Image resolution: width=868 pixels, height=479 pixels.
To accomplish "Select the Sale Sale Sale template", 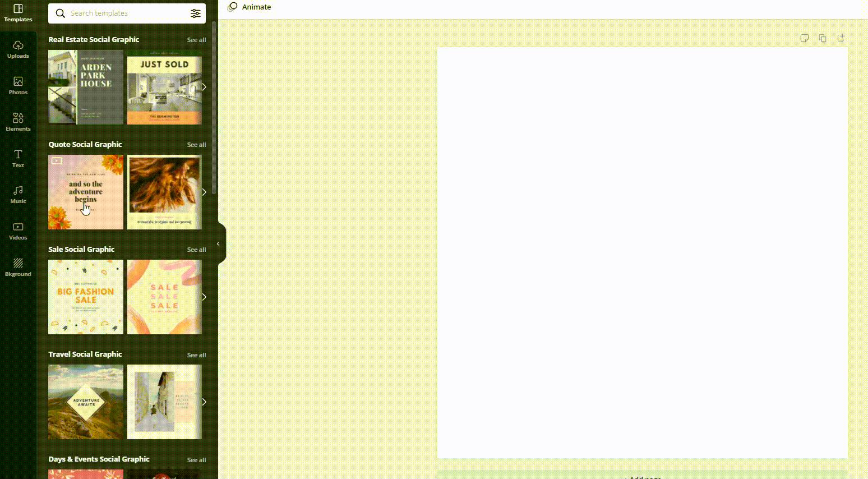I will (x=164, y=297).
